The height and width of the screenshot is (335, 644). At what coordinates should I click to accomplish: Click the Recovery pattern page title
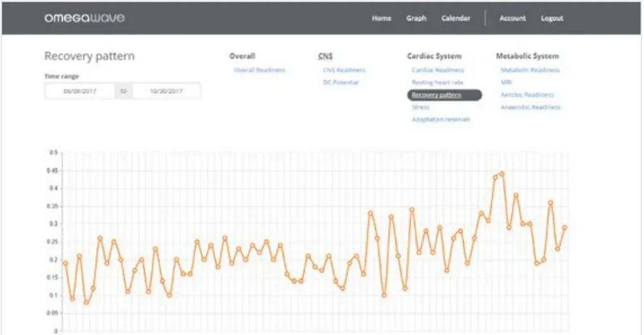point(90,56)
